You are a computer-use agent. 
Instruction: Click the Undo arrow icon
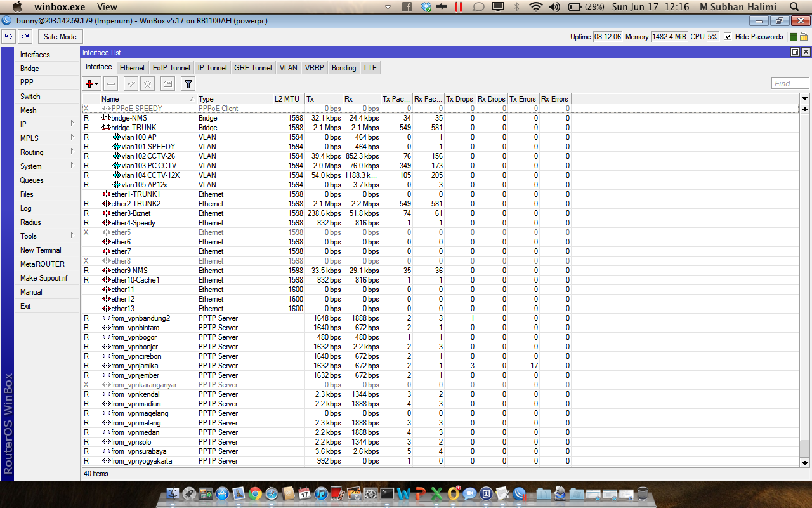(x=8, y=36)
